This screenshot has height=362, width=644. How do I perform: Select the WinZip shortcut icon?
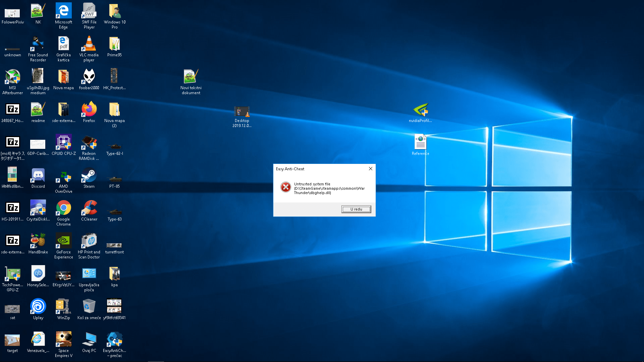point(63,309)
